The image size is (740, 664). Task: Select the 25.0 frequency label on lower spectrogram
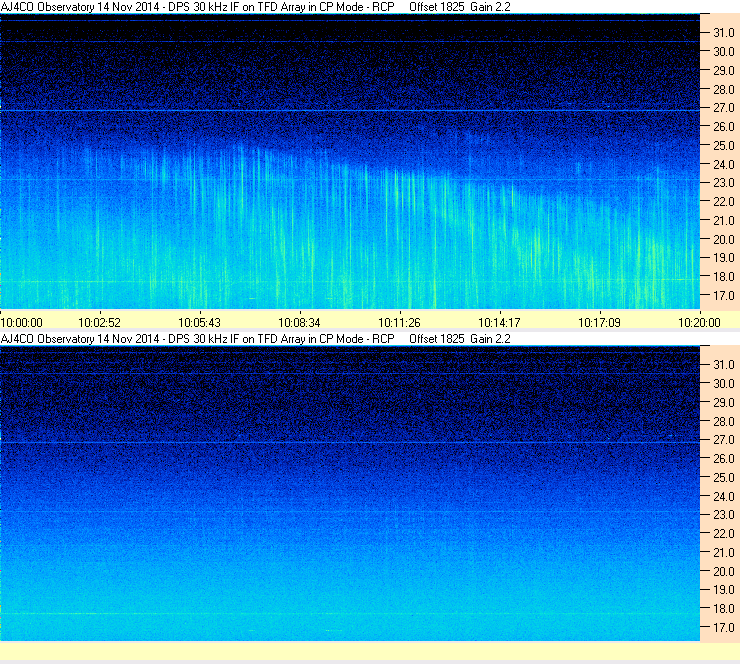(724, 477)
